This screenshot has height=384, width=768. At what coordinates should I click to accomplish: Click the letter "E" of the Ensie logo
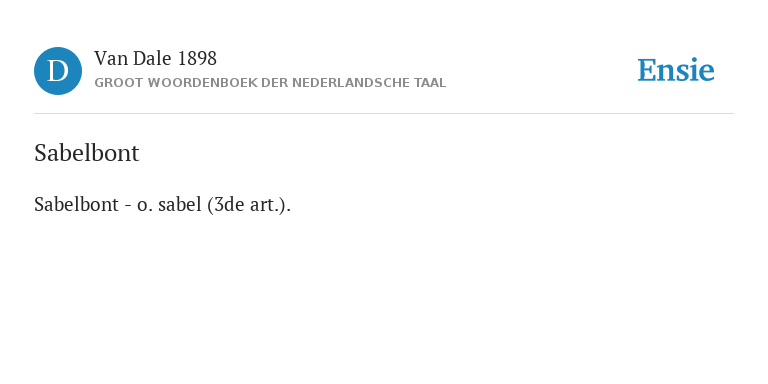(647, 70)
